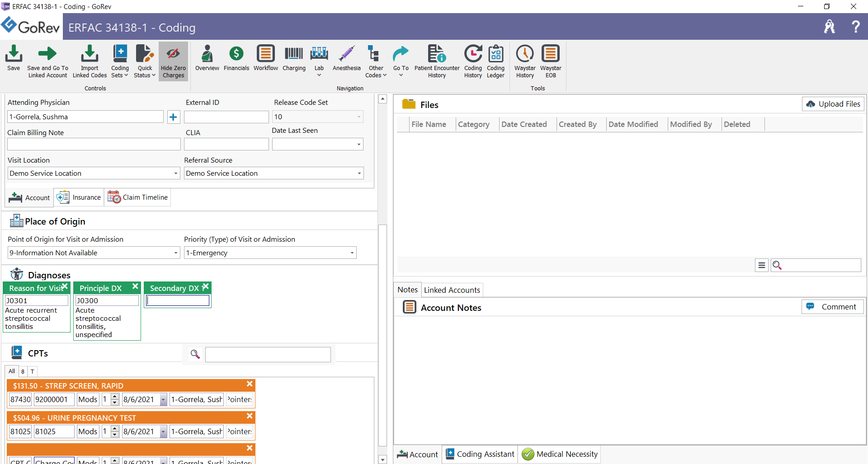Sort files by the File Name column
This screenshot has height=464, width=868.
pyautogui.click(x=429, y=124)
